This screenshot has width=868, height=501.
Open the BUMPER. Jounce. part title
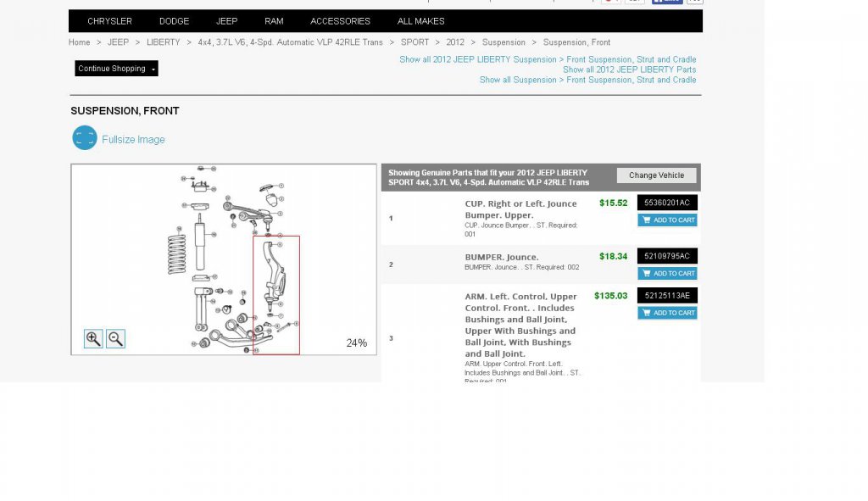[x=502, y=257]
